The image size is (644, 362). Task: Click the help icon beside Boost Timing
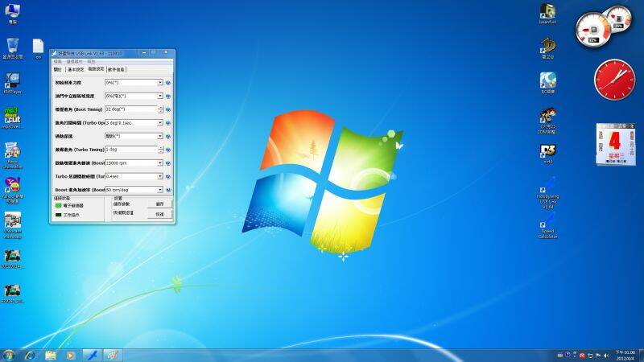(168, 109)
